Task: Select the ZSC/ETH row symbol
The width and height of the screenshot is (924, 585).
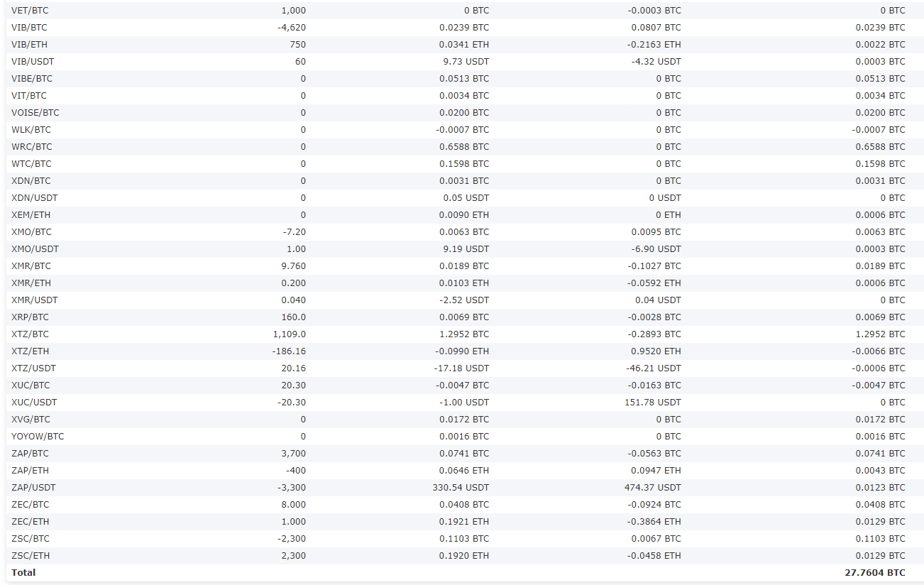Action: 31,556
